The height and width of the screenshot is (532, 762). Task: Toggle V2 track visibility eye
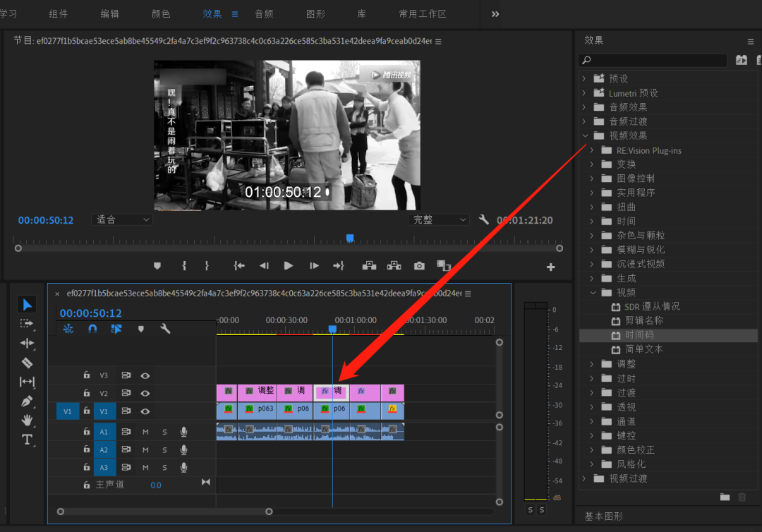145,393
